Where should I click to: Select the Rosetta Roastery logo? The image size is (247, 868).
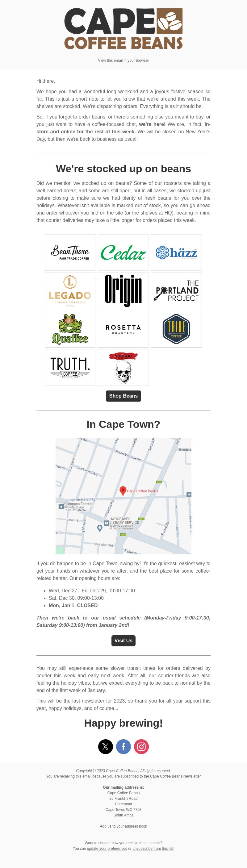pyautogui.click(x=123, y=329)
